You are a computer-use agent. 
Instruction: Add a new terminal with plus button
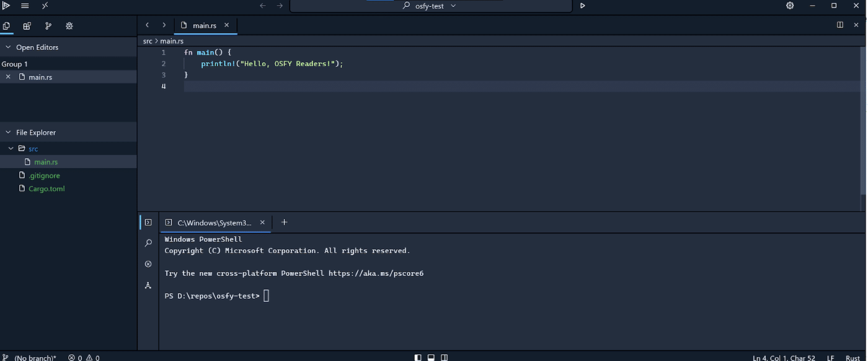[285, 222]
